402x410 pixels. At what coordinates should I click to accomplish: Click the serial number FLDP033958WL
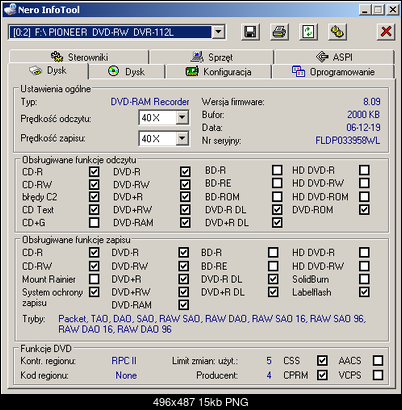coord(348,141)
